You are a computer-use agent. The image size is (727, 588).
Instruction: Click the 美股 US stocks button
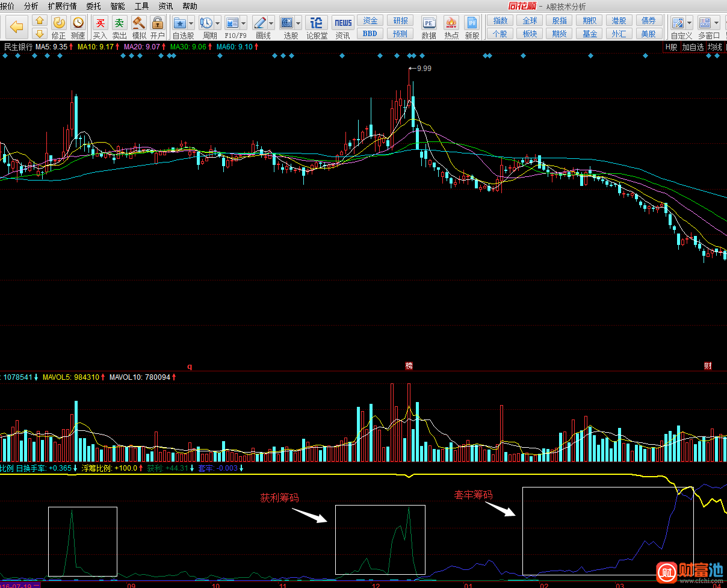coord(649,34)
